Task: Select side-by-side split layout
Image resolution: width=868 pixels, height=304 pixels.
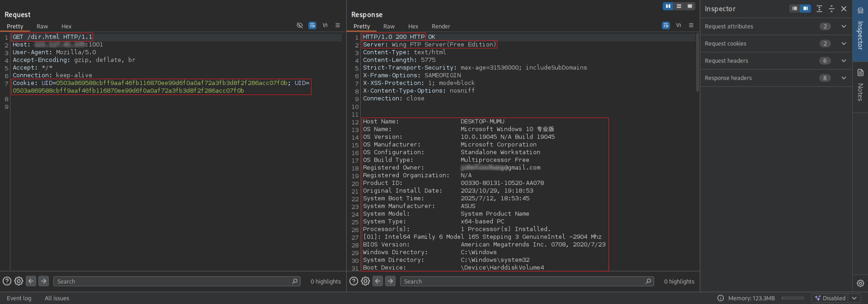Action: pos(668,6)
